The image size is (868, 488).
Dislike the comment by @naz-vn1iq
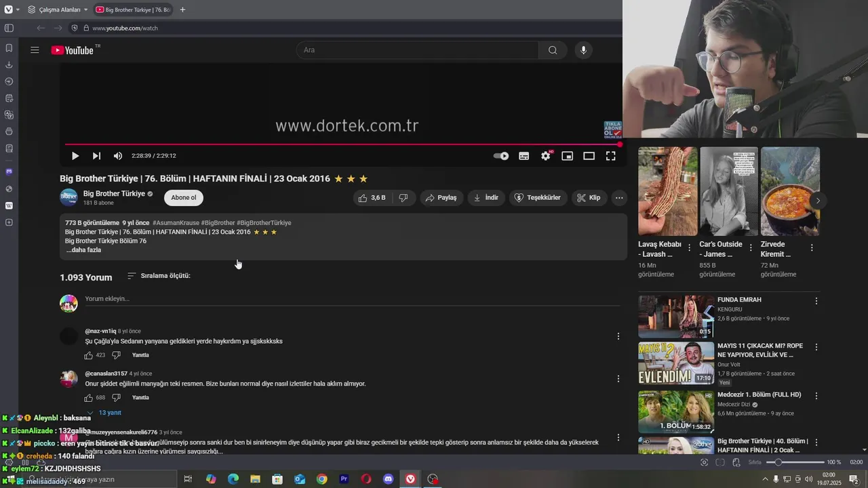click(116, 355)
